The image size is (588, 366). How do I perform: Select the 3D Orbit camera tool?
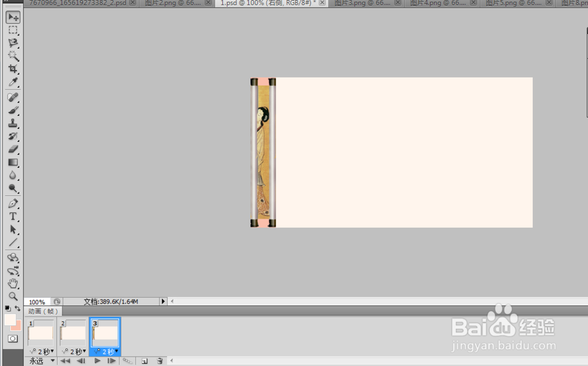13,271
